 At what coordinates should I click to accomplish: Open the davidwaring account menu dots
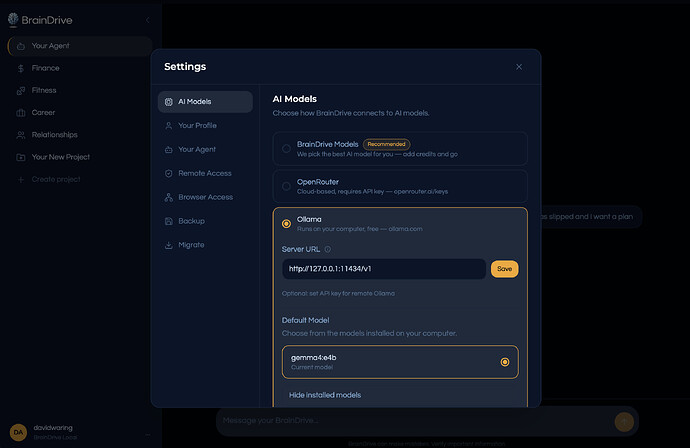click(147, 435)
